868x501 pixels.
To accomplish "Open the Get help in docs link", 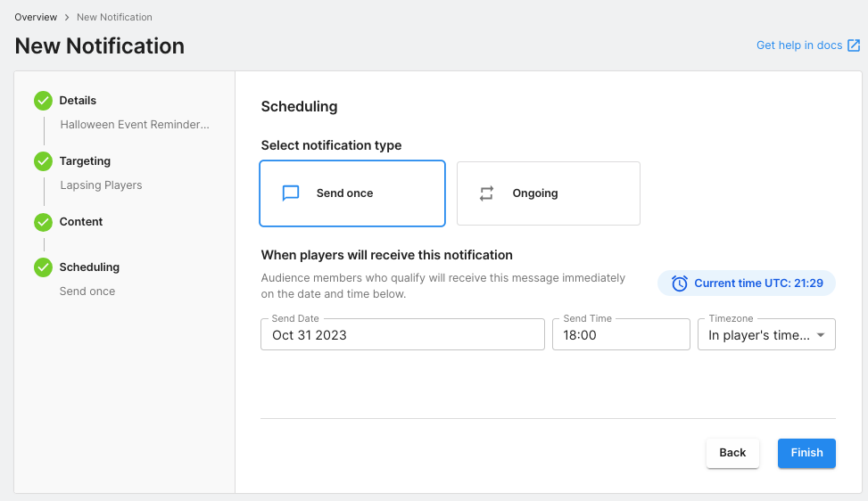I will point(798,45).
